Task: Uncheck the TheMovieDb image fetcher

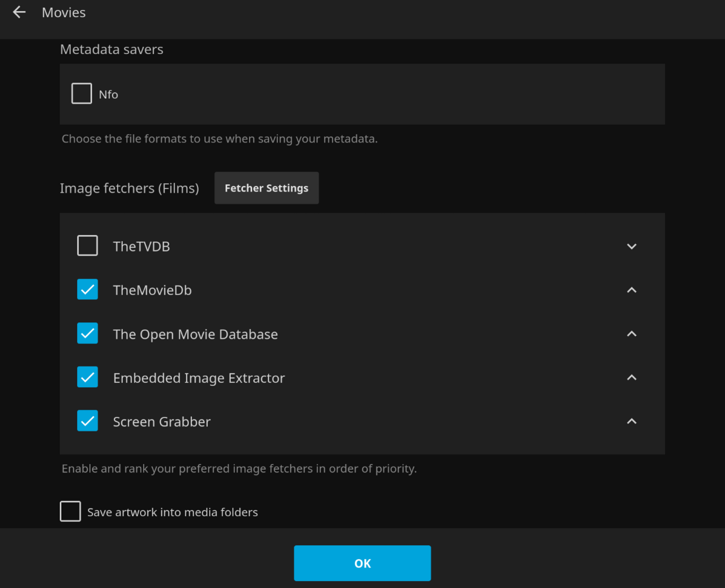Action: pos(87,289)
